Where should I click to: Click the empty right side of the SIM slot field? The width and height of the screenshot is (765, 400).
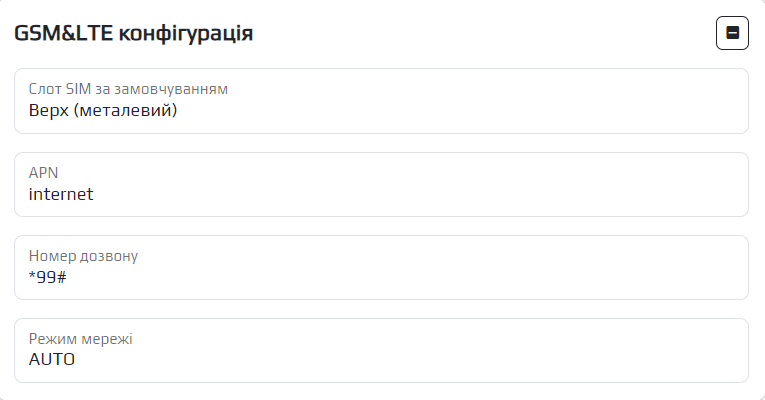(600, 101)
